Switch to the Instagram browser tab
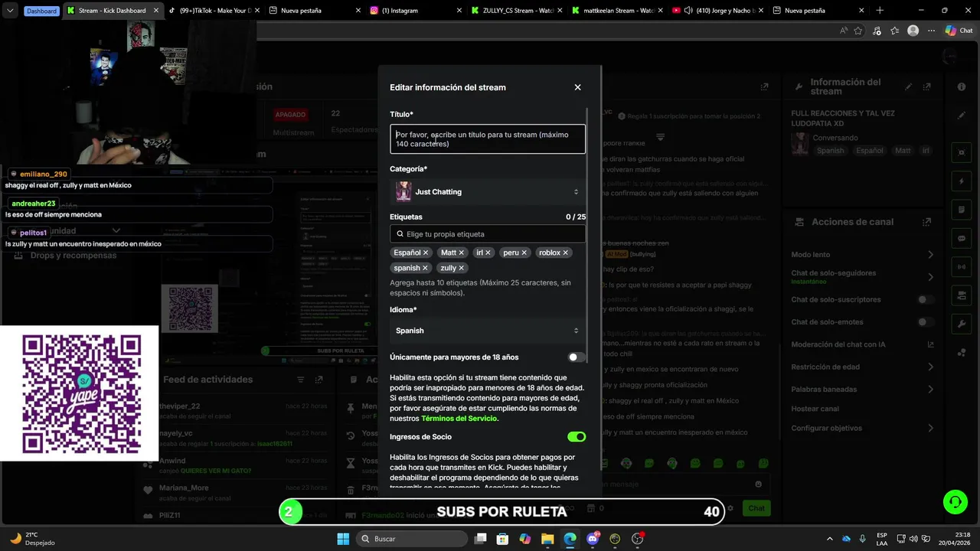980x551 pixels. tap(413, 11)
